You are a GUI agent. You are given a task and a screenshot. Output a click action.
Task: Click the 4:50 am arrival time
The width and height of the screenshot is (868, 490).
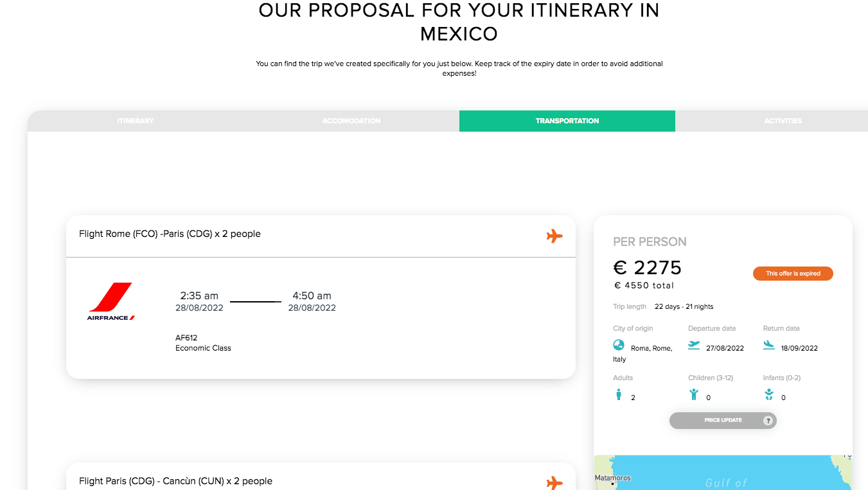pyautogui.click(x=312, y=296)
